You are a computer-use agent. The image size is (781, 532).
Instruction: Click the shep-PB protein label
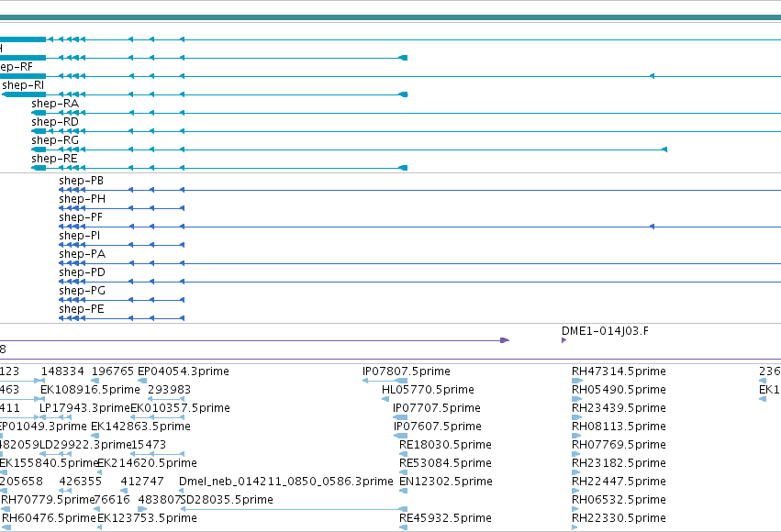tap(81, 181)
